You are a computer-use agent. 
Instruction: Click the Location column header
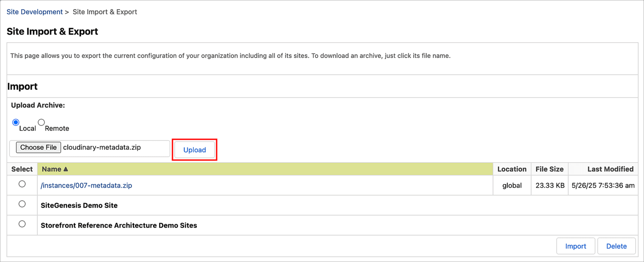click(512, 169)
